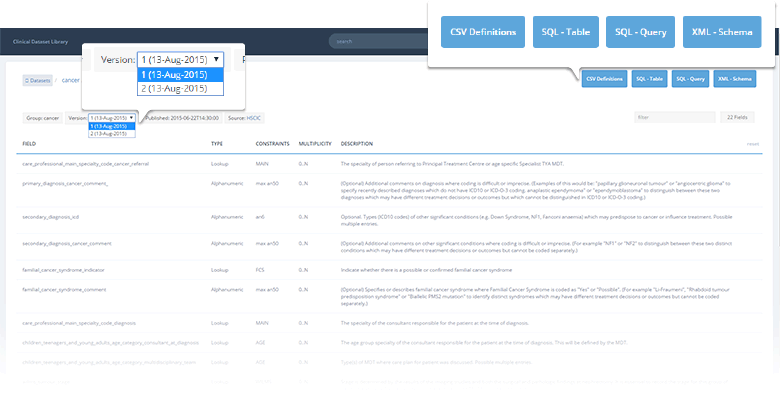Open the cancer breadcrumb link
Viewport: 780px width, 400px height.
(x=70, y=80)
